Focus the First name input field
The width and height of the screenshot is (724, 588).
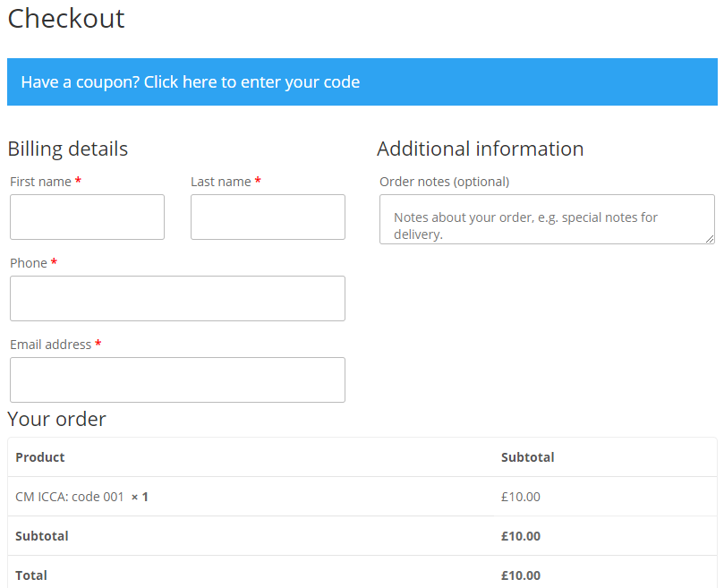(88, 217)
